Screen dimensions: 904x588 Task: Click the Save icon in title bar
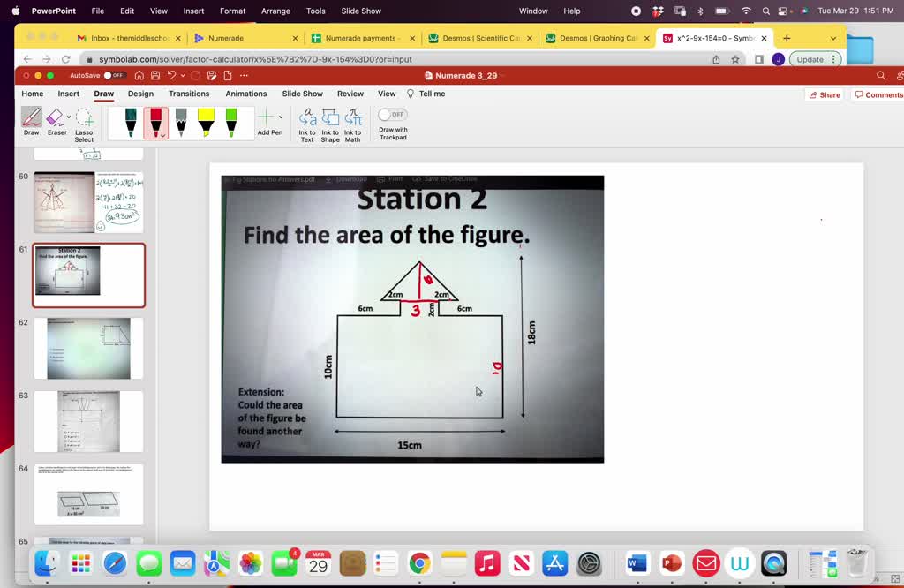(x=155, y=76)
